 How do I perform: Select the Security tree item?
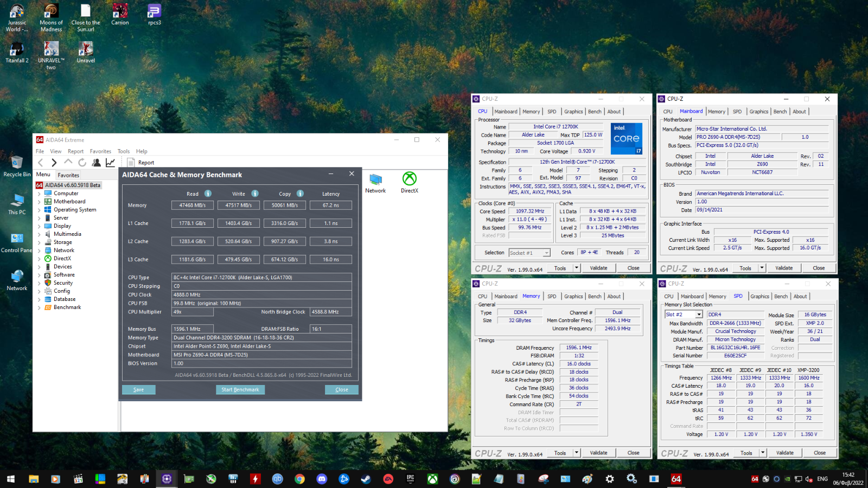pos(63,283)
